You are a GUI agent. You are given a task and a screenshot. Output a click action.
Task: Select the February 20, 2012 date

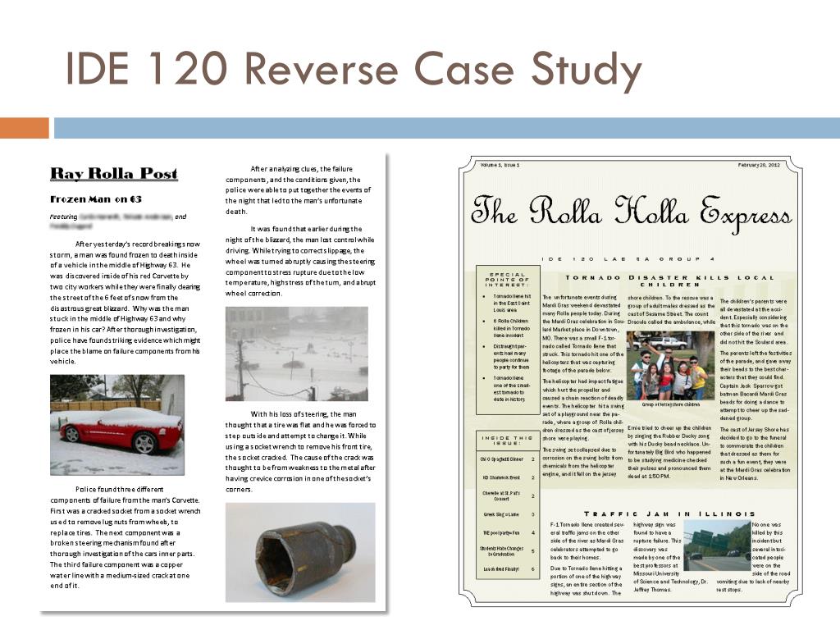click(x=759, y=165)
